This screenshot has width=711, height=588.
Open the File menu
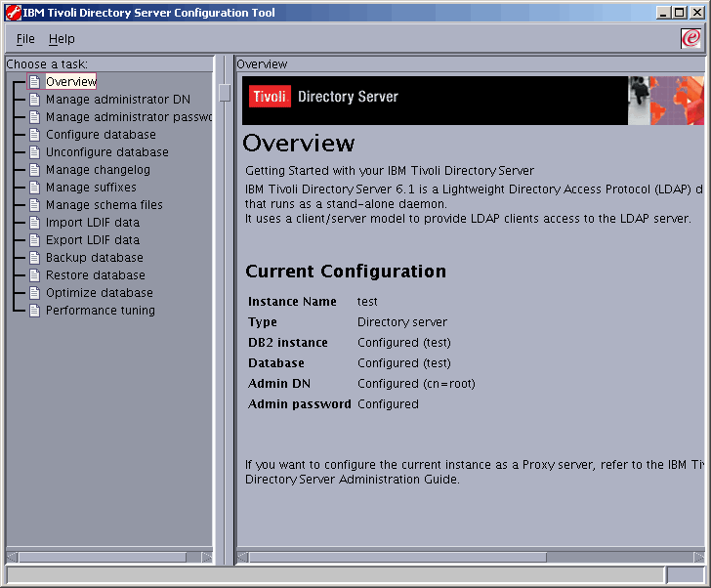[25, 39]
